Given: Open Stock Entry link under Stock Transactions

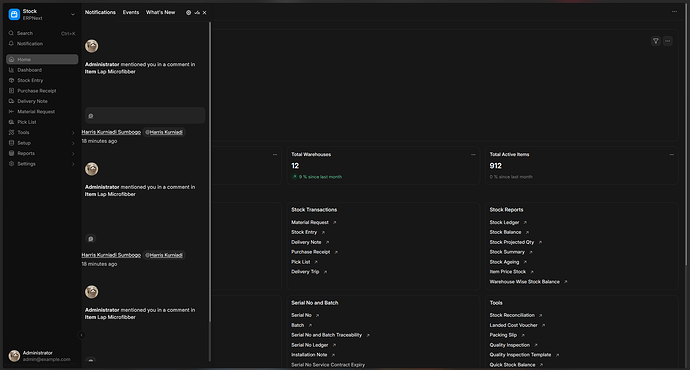Looking at the screenshot, I should [x=304, y=232].
